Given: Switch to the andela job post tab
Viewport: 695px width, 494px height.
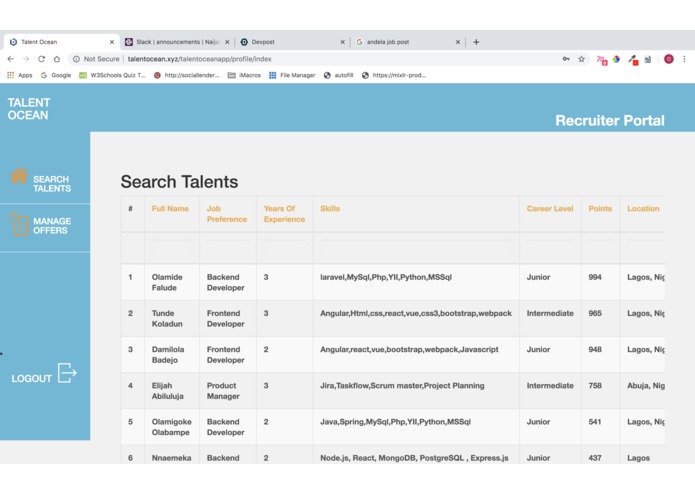Looking at the screenshot, I should tap(408, 42).
